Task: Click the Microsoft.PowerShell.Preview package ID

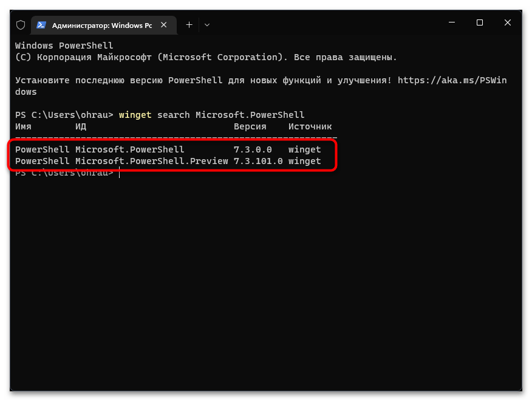Action: pos(151,161)
